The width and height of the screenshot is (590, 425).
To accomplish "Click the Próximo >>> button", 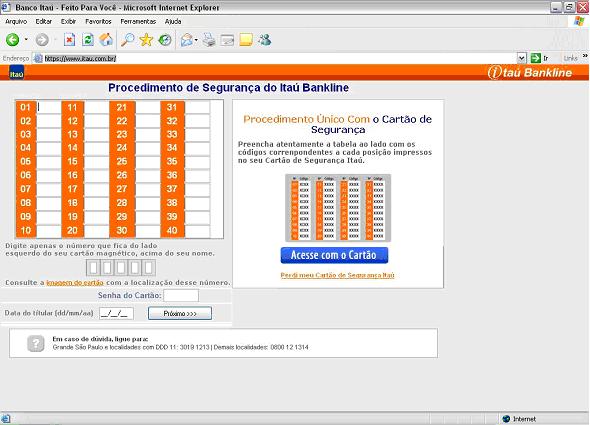I will [180, 313].
